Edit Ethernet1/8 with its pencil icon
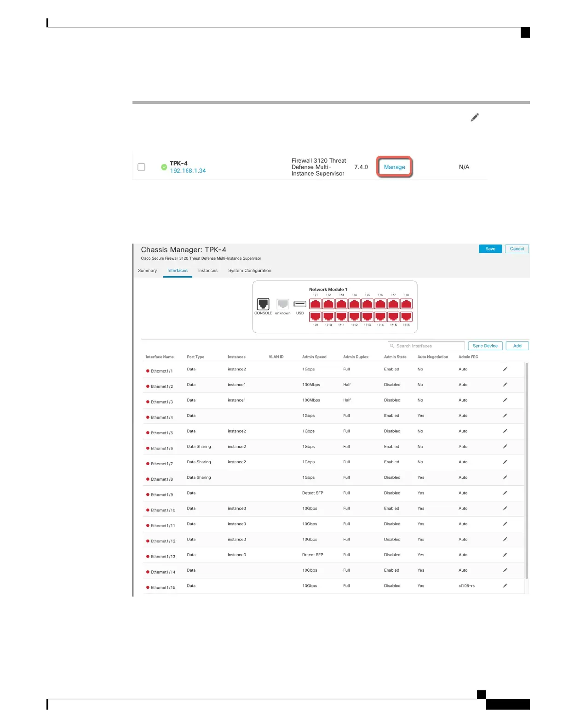Screen dimensions: 563x728 coord(505,478)
